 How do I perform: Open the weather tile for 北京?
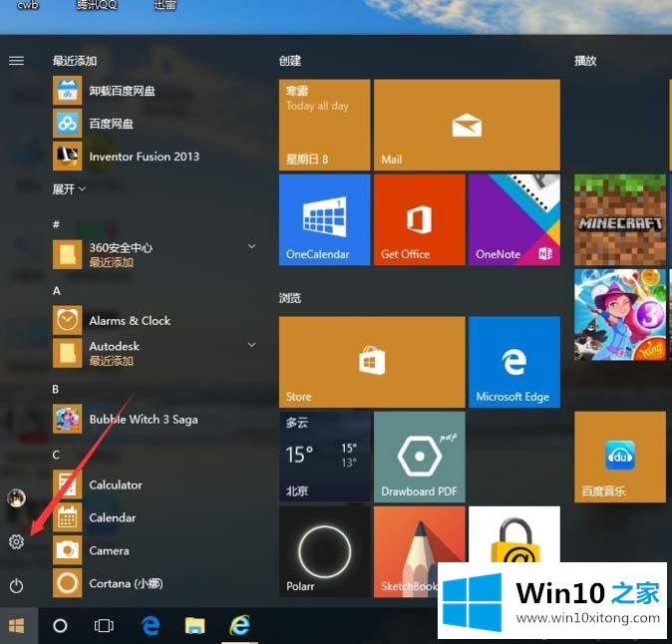[x=324, y=457]
